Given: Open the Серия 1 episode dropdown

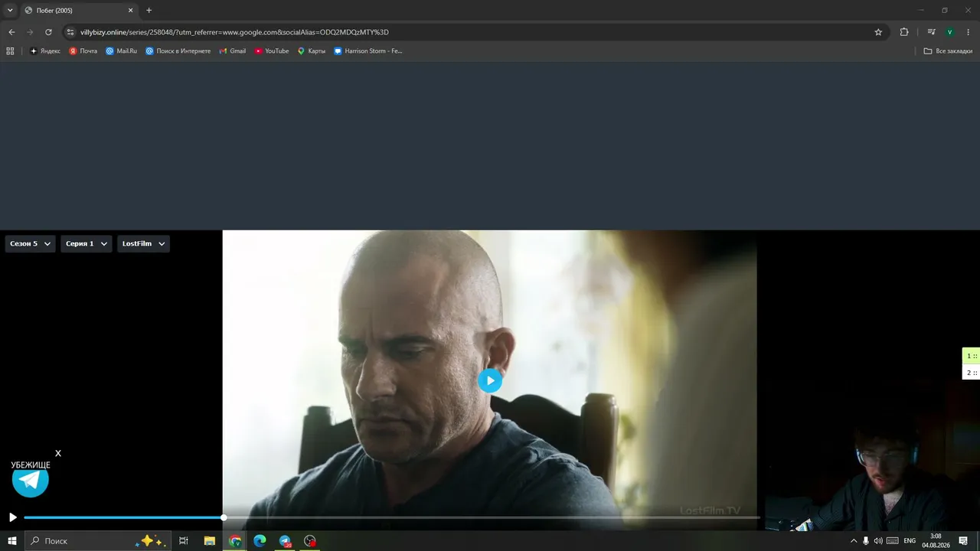Looking at the screenshot, I should pyautogui.click(x=87, y=243).
